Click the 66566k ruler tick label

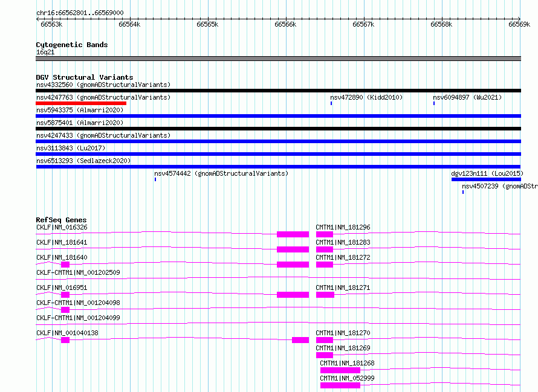(285, 24)
